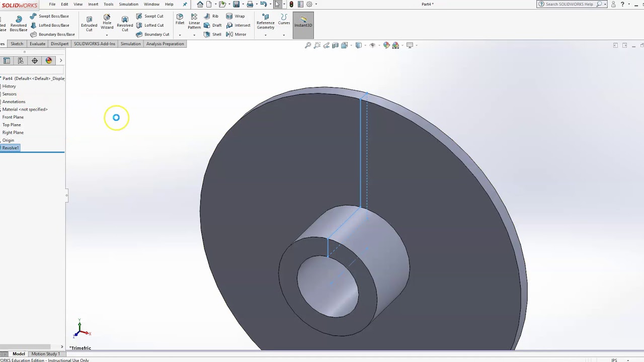Click the Rebuild traffic light icon
Viewport: 644px width, 362px height.
point(291,4)
